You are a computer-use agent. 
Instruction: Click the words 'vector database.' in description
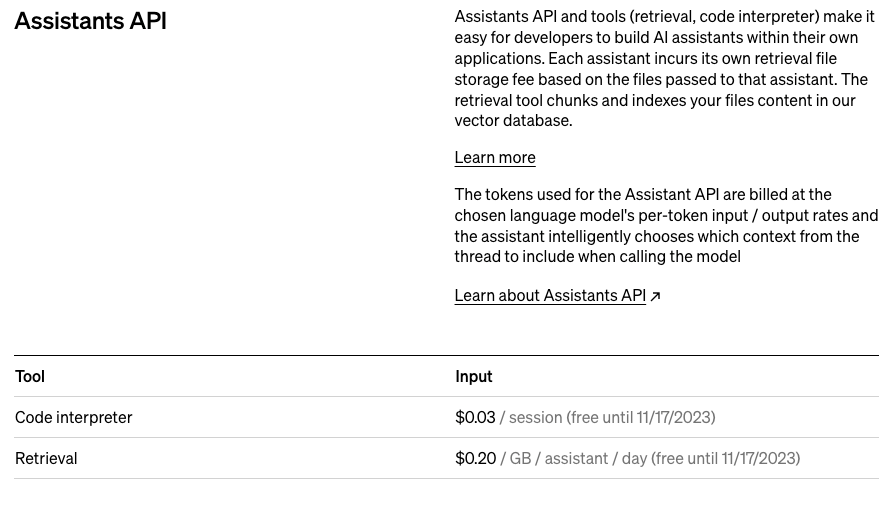514,121
